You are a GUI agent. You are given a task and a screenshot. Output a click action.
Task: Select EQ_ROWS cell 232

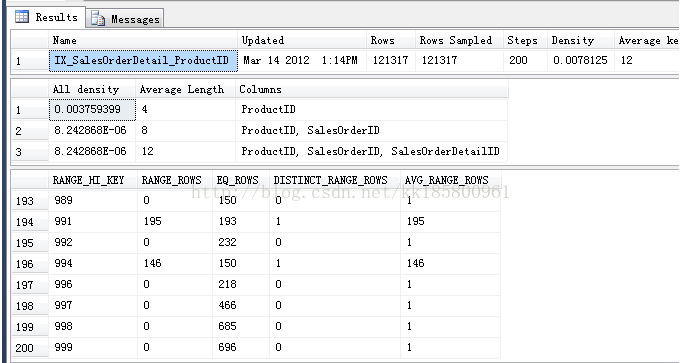click(241, 242)
